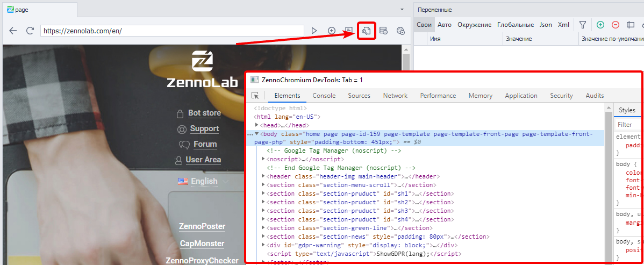Viewport: 644px width, 265px height.
Task: Expand the noscript node
Action: tap(264, 159)
